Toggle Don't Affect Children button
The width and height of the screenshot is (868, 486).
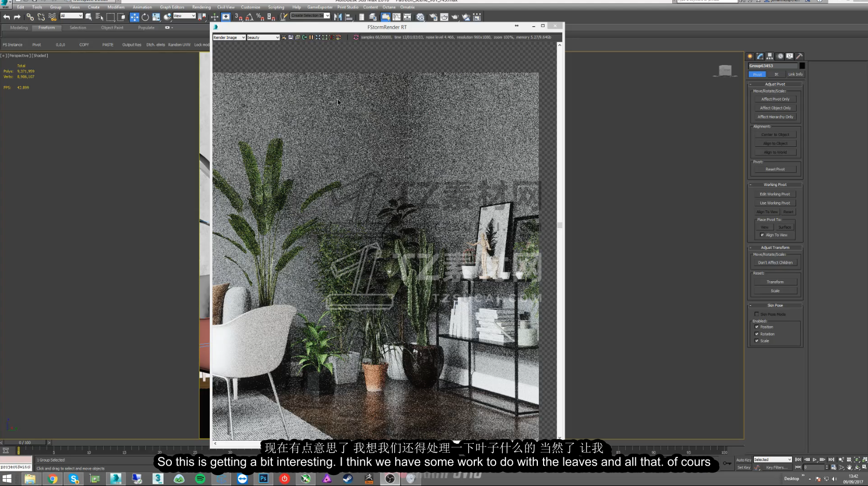click(x=775, y=263)
